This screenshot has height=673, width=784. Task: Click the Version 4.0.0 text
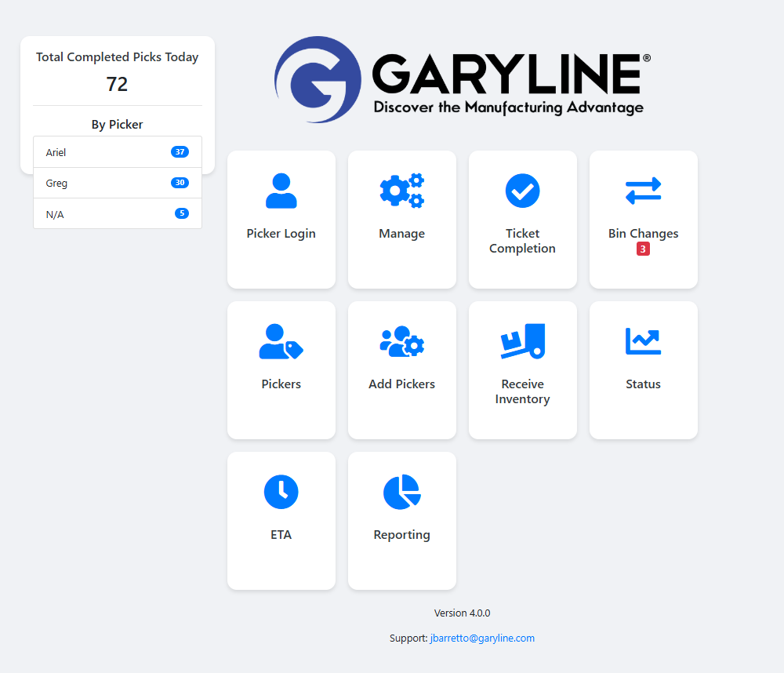point(462,613)
